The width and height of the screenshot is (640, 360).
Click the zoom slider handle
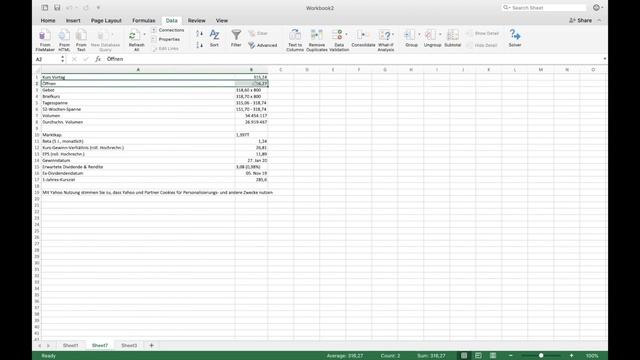pyautogui.click(x=541, y=356)
